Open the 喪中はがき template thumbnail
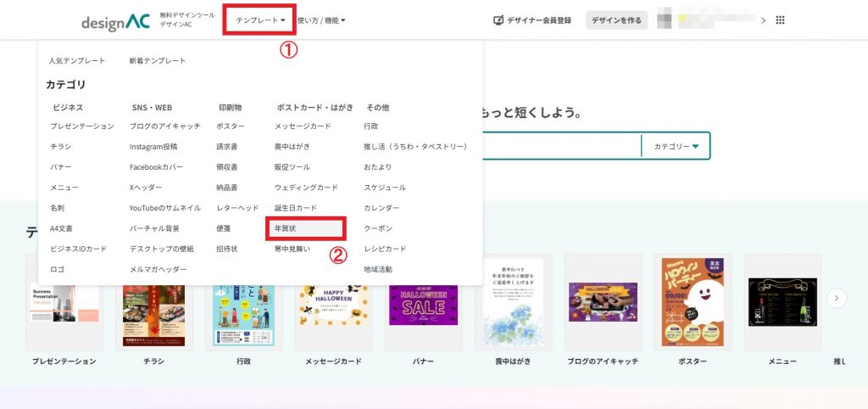 (x=513, y=302)
